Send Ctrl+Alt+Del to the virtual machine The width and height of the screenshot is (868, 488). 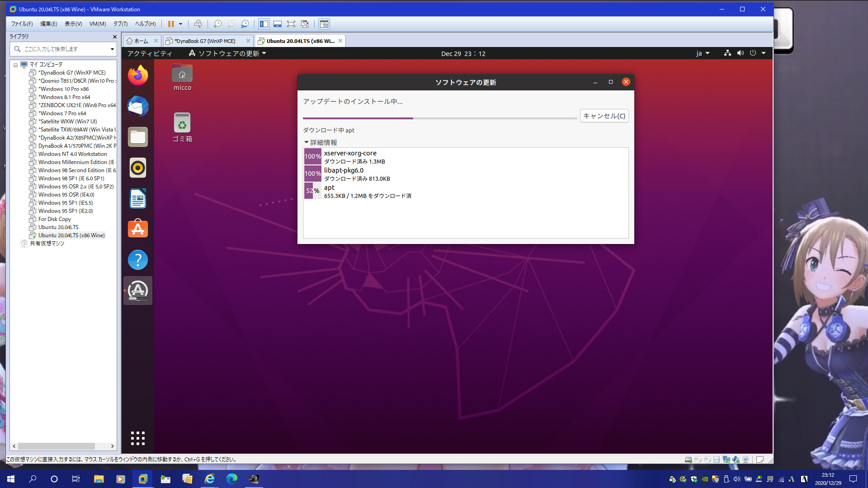198,24
